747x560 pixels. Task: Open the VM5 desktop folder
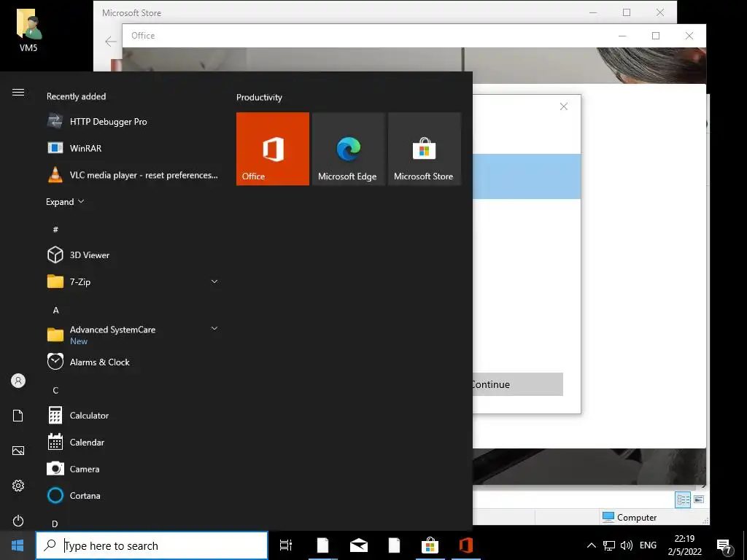click(x=28, y=29)
